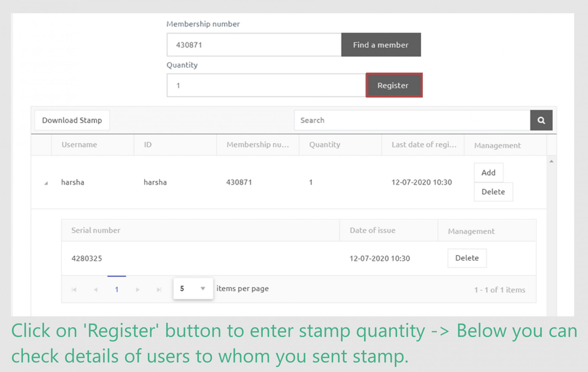
Task: Select page 1 in the pager
Action: (x=117, y=290)
